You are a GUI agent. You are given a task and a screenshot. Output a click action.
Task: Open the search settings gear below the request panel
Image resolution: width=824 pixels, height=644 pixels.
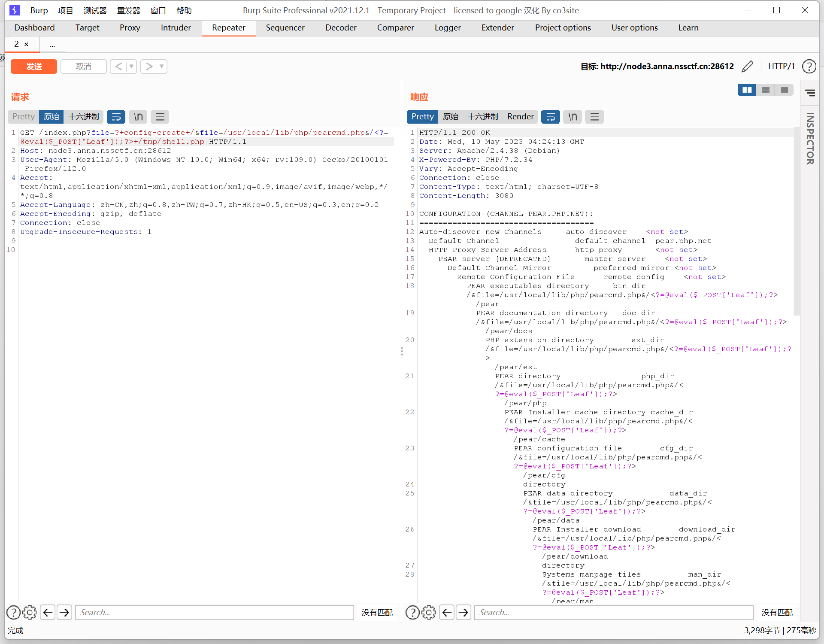point(30,612)
